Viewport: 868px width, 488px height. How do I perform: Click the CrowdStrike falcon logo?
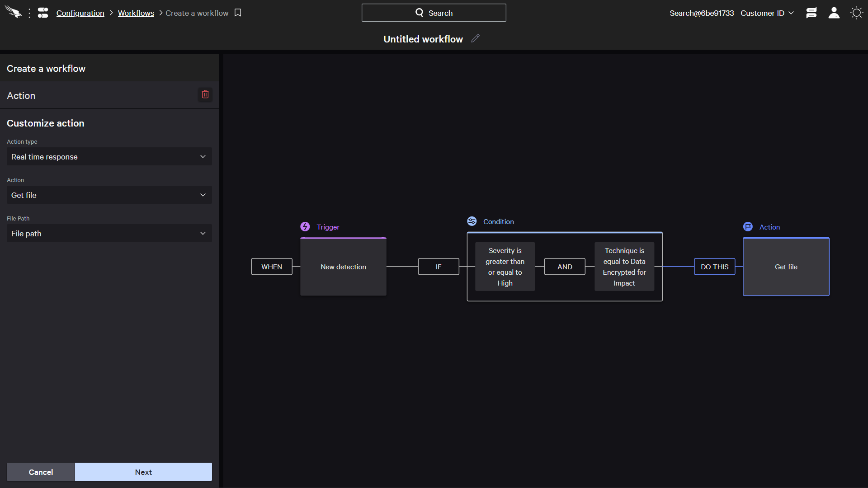click(x=13, y=13)
